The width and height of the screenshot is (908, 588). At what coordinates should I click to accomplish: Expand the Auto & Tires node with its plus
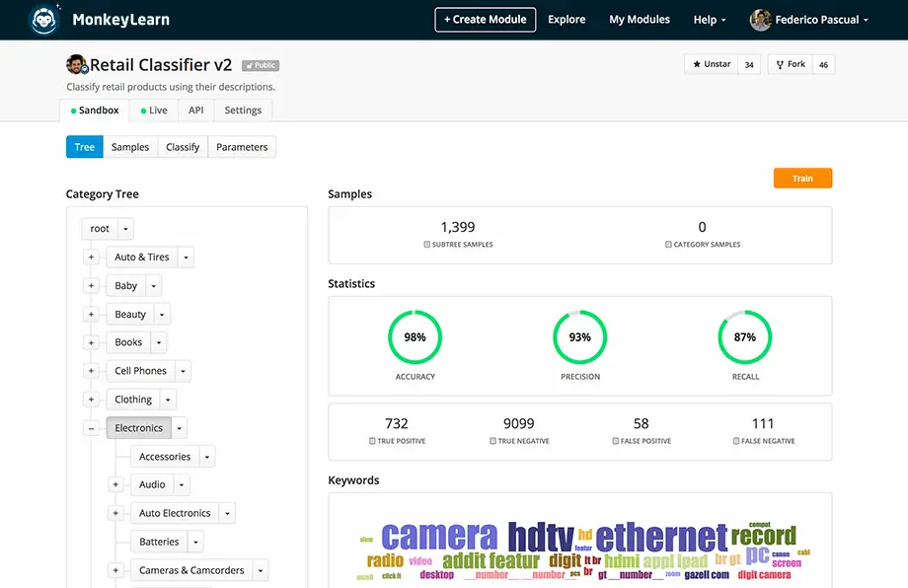91,257
